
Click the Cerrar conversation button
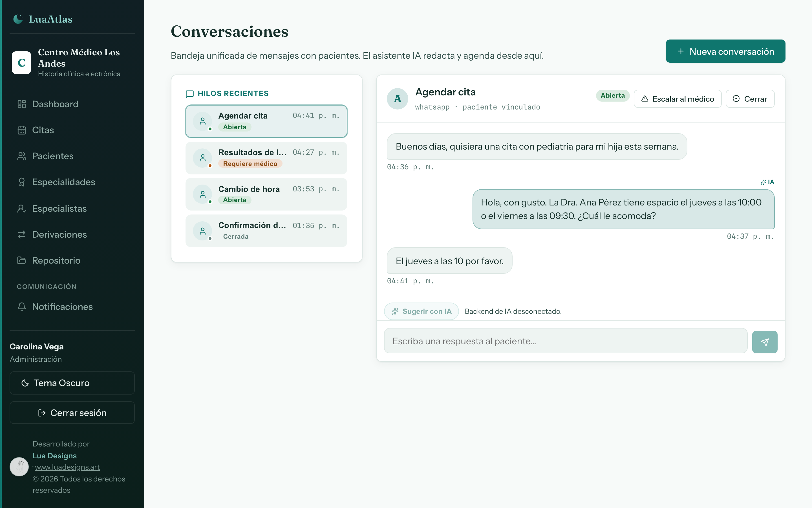(x=750, y=99)
